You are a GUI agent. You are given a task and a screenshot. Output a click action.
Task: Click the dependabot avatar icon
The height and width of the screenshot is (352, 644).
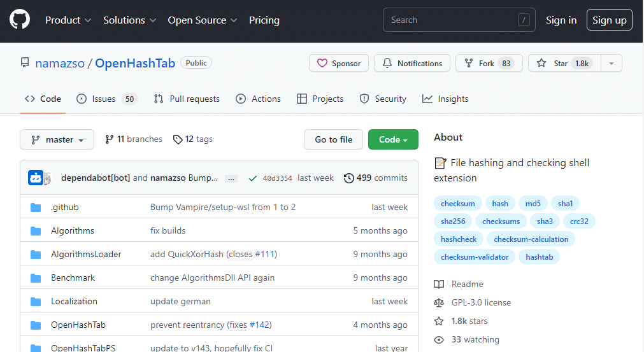[36, 178]
